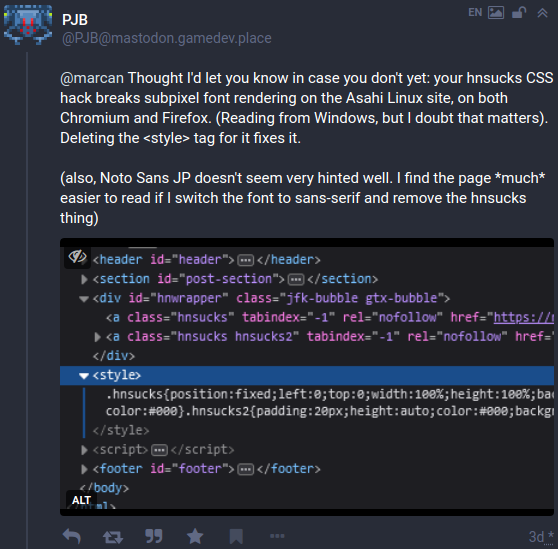This screenshot has width=558, height=549.
Task: Show the image ALT description
Action: point(81,500)
